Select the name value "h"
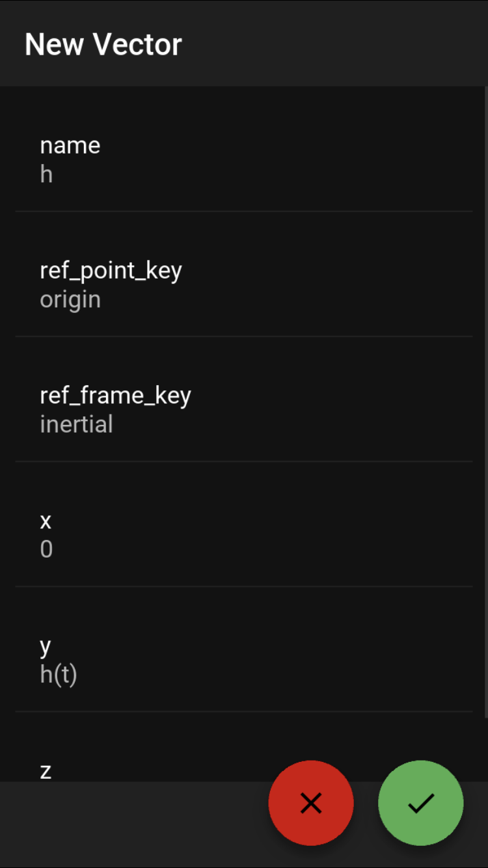Image resolution: width=488 pixels, height=868 pixels. click(46, 174)
